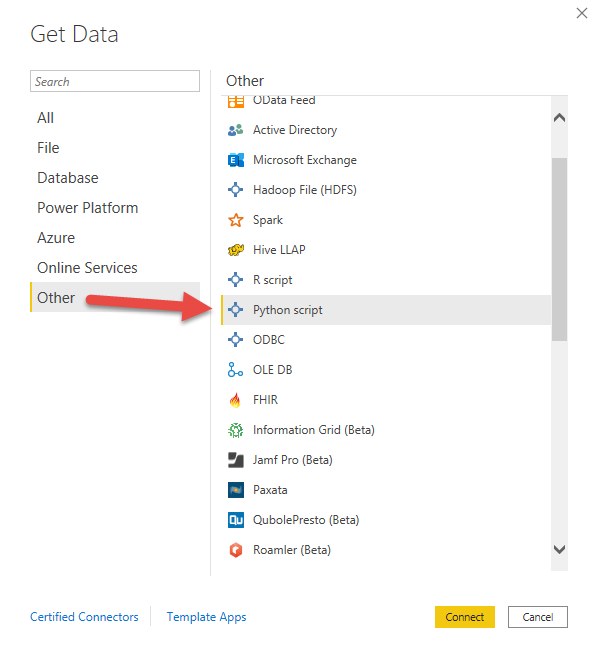Open the Database category
Screen dimensions: 598x658
pyautogui.click(x=68, y=178)
